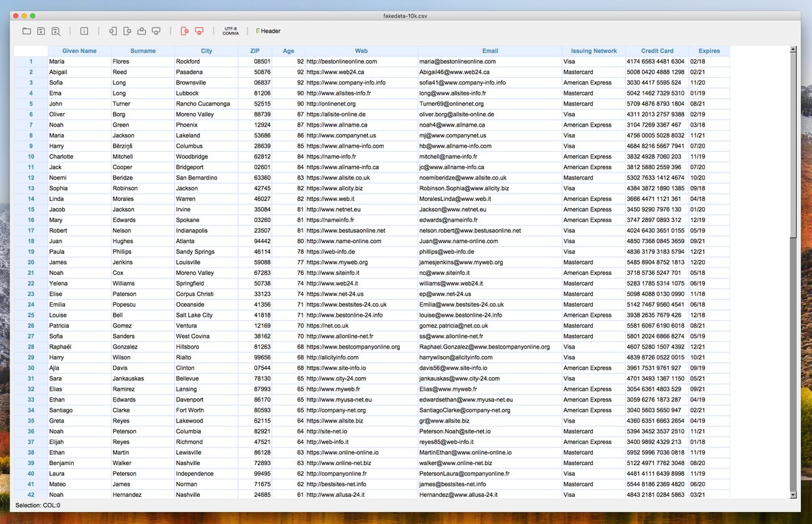This screenshot has width=812, height=524.
Task: Click the cell https://www.bestusaonline.net
Action: (x=361, y=230)
